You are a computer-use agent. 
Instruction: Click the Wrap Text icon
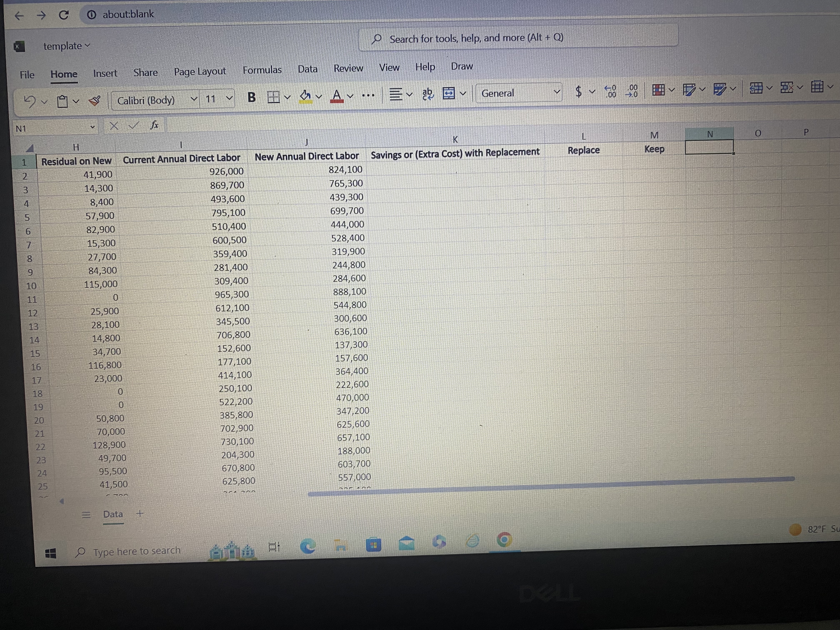[x=427, y=93]
